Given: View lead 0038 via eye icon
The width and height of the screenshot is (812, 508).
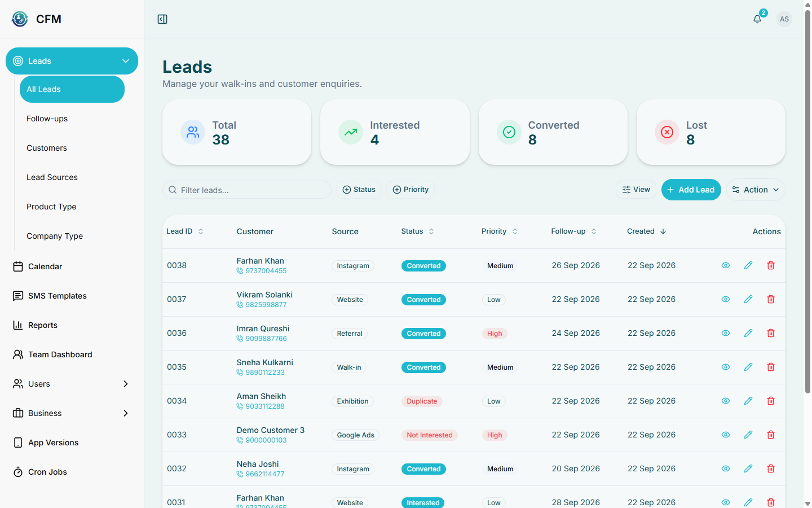Looking at the screenshot, I should (x=726, y=265).
